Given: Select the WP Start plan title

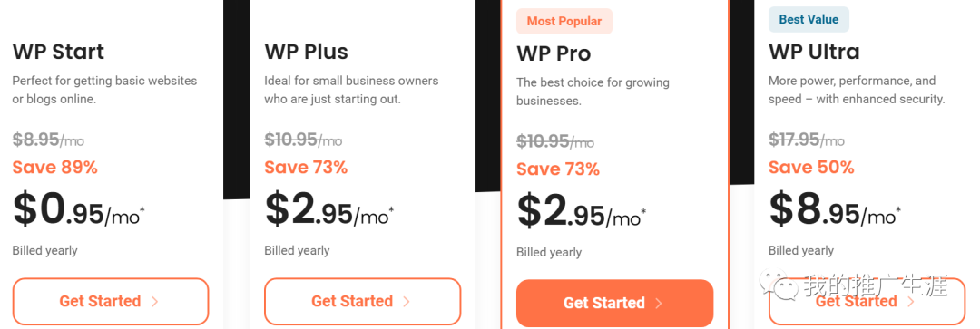Looking at the screenshot, I should (59, 51).
